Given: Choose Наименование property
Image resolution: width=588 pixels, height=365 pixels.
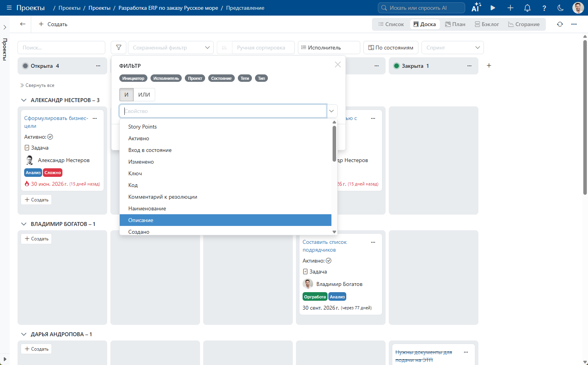Looking at the screenshot, I should tap(225, 208).
